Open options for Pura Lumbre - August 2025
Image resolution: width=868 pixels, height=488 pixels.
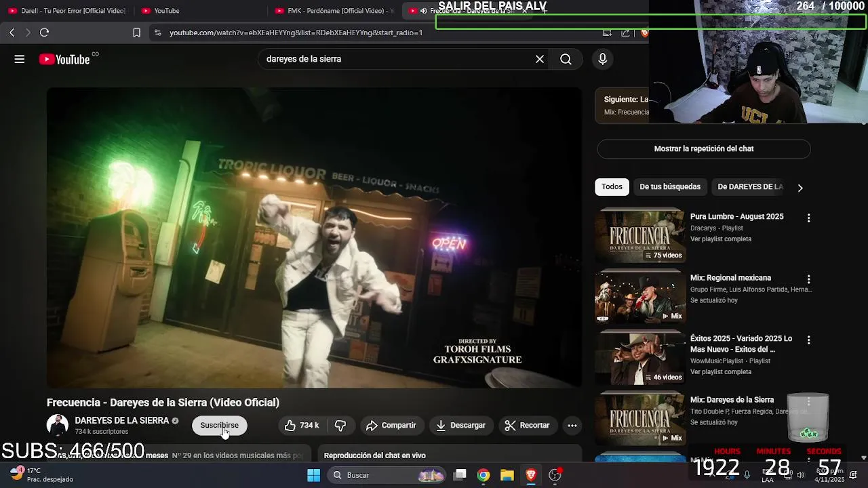coord(808,218)
